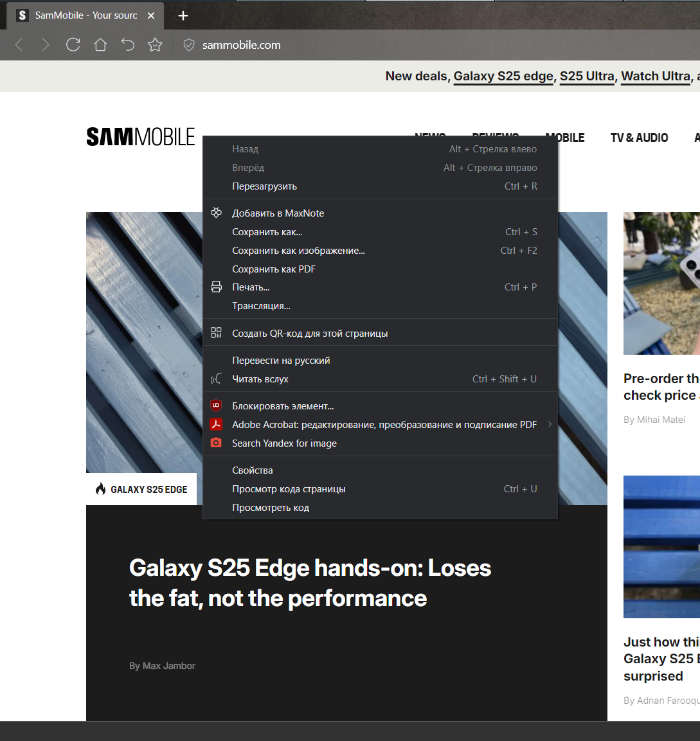Viewport: 700px width, 741px height.
Task: Open the phone photo thumbnail above Pre-order
Action: coord(661,283)
